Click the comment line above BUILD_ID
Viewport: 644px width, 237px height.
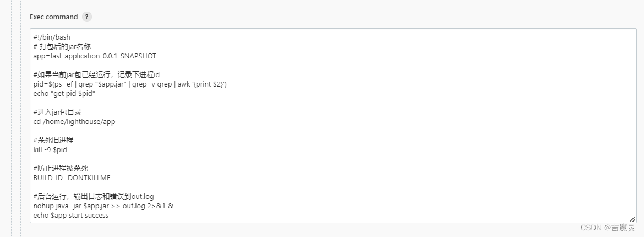(x=61, y=169)
